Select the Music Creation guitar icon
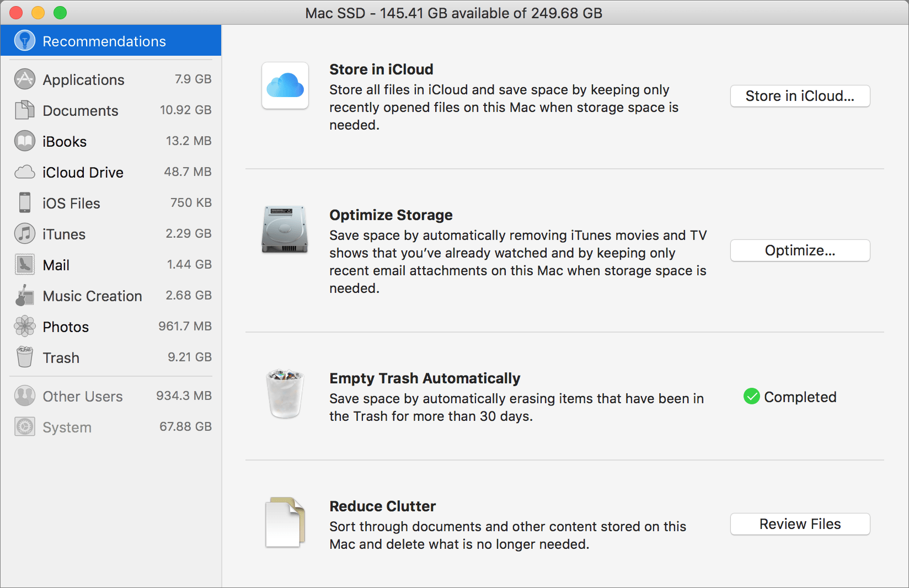 point(24,295)
